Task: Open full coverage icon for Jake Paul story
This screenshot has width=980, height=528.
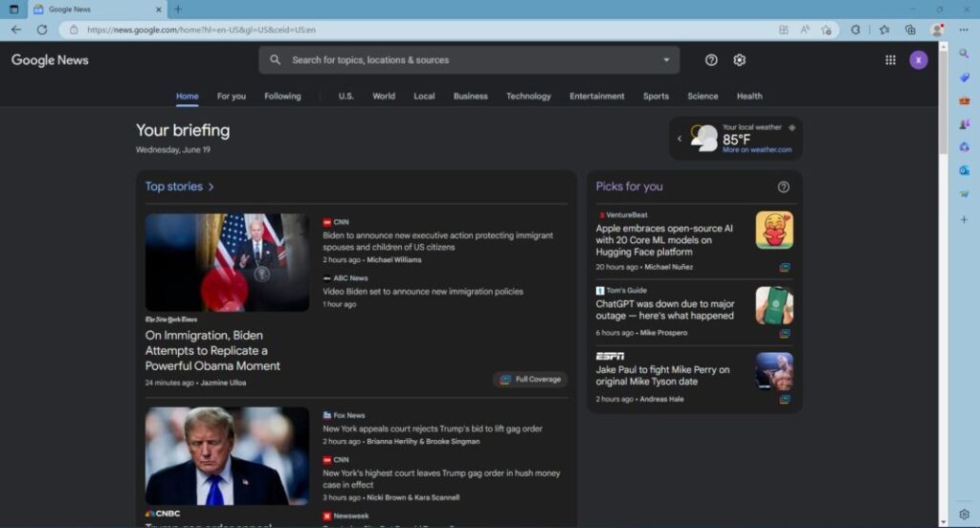Action: tap(785, 399)
